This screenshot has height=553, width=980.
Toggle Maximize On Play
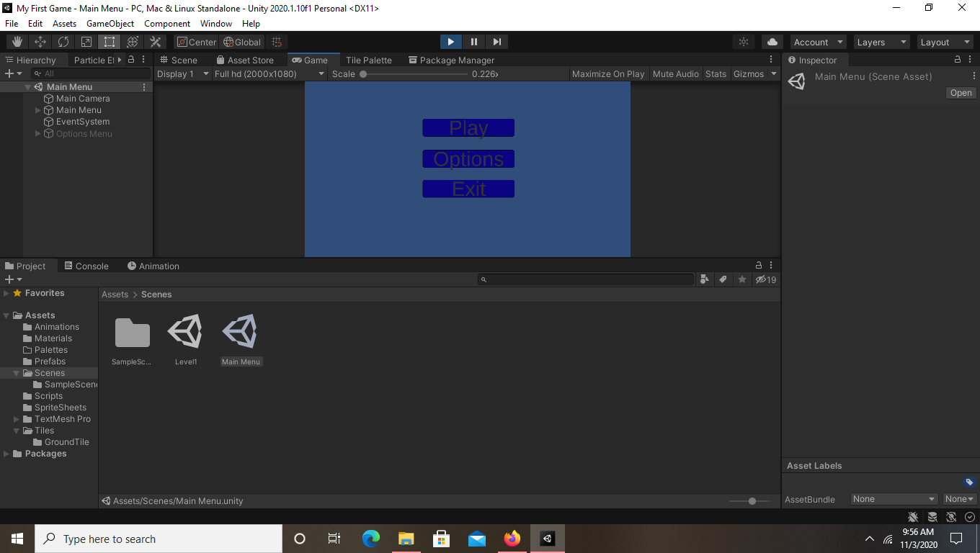tap(608, 73)
